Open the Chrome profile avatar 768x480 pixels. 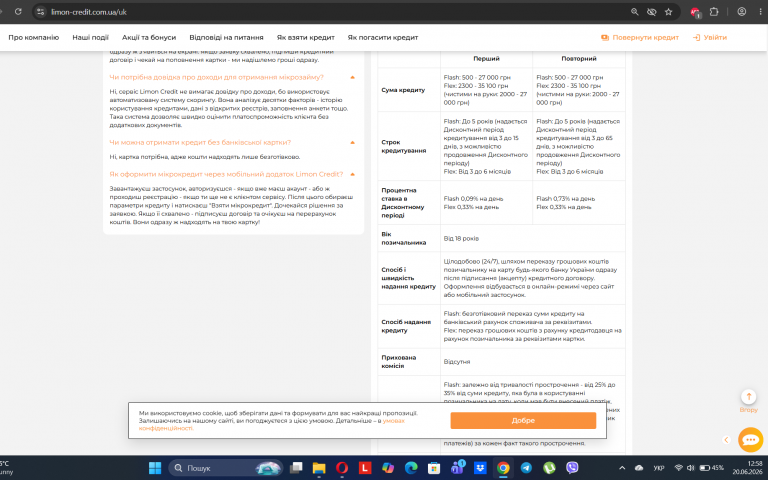[x=742, y=12]
